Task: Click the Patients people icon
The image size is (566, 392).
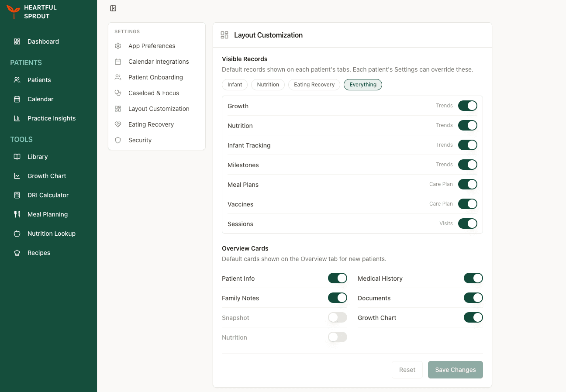Action: (17, 80)
